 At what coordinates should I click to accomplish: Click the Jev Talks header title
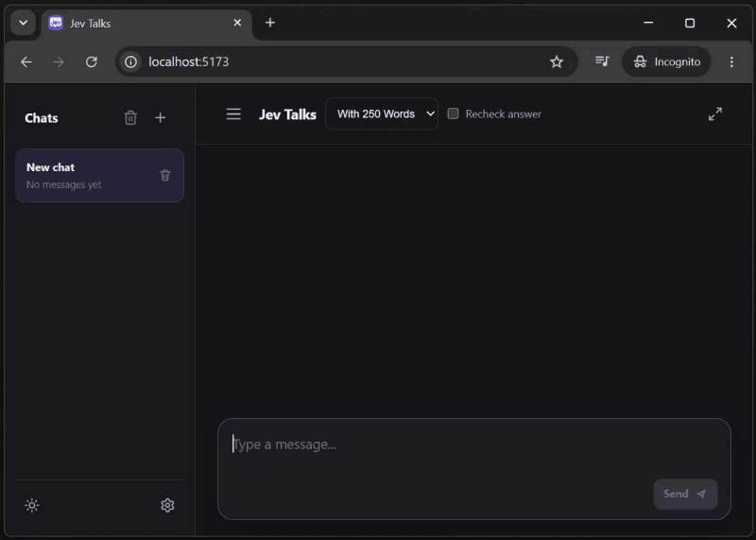pos(287,114)
